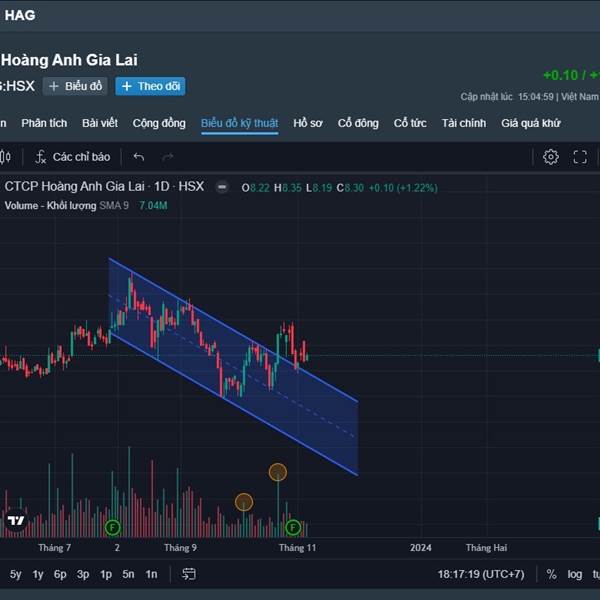
Task: Open the go-to-date calendar icon
Action: [x=189, y=574]
